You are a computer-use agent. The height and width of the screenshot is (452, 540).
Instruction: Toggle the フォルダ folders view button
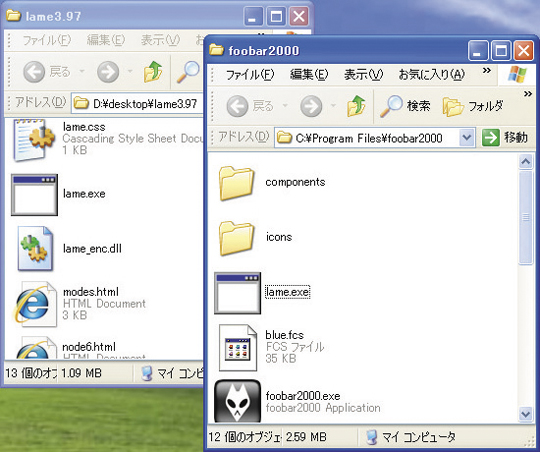(473, 106)
